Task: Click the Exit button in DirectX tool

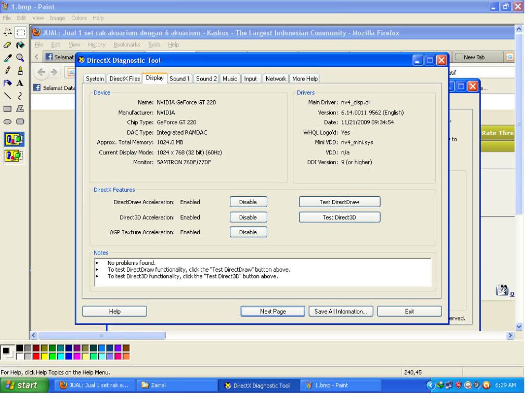Action: coord(409,312)
